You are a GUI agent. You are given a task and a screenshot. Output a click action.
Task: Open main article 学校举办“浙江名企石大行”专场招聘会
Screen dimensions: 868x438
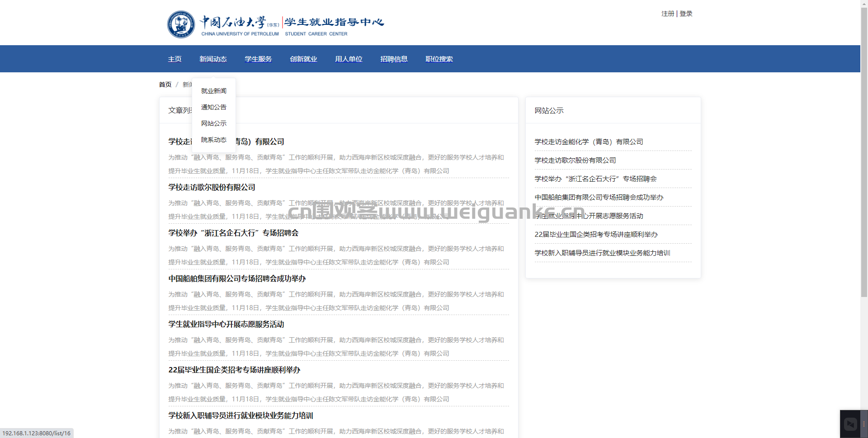[233, 233]
